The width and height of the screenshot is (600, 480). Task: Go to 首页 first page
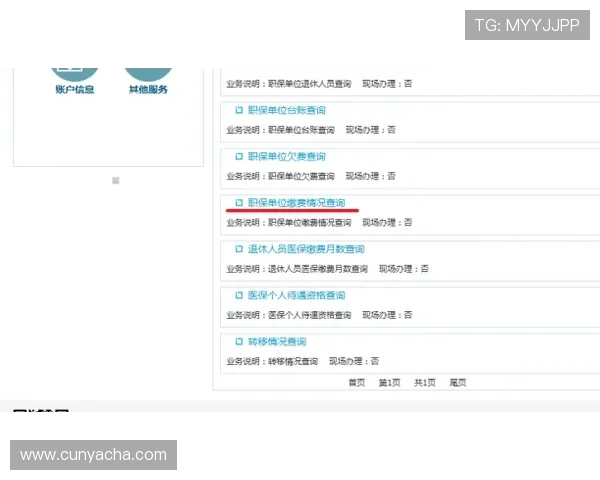pyautogui.click(x=357, y=383)
